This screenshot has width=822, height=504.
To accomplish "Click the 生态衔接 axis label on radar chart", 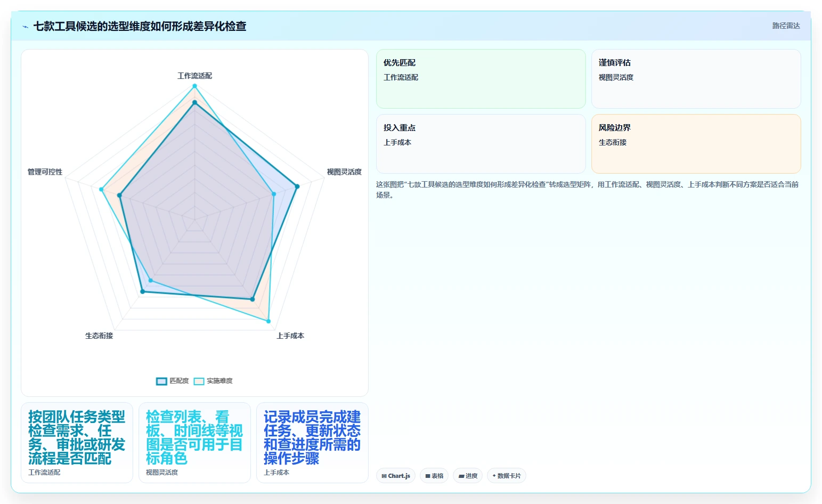I will click(x=99, y=336).
